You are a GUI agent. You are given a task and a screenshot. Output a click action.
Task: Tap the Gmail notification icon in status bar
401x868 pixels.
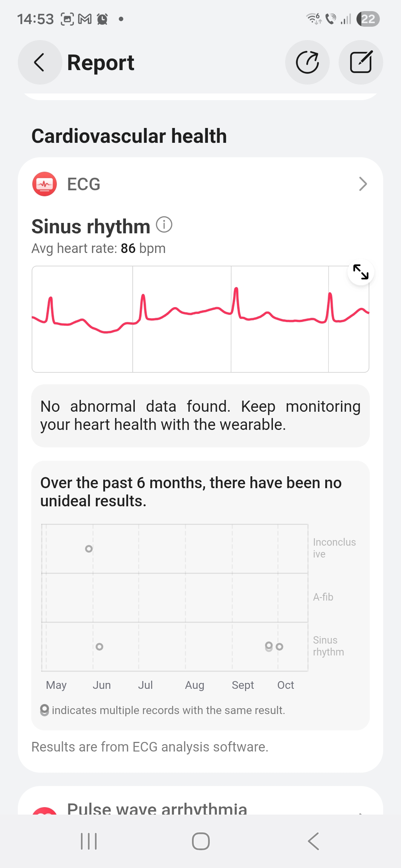pos(85,19)
